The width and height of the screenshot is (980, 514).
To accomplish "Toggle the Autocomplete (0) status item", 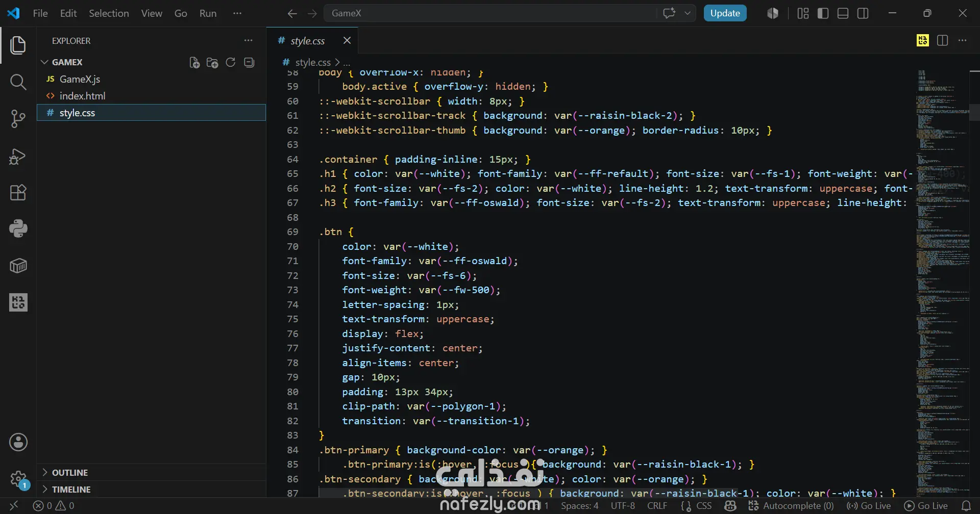I will tap(791, 506).
